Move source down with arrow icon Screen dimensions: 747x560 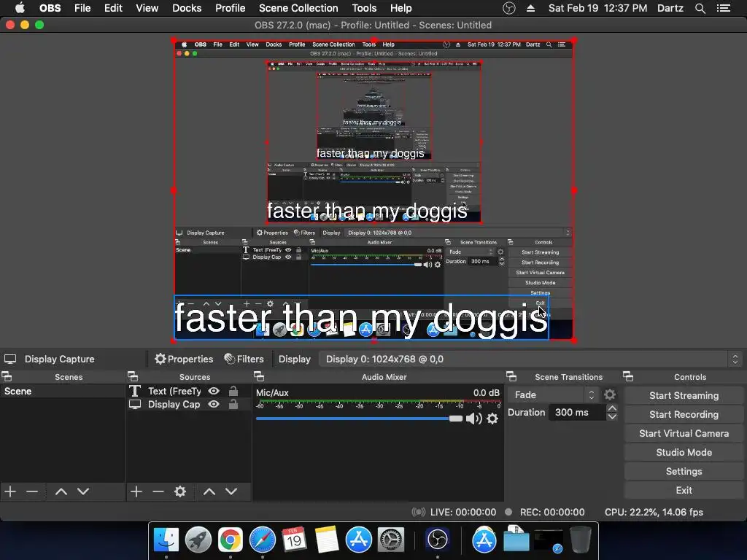[231, 491]
